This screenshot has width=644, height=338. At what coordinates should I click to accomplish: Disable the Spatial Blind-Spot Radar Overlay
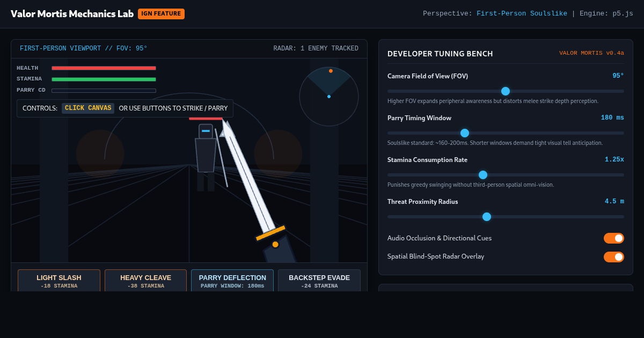[614, 257]
